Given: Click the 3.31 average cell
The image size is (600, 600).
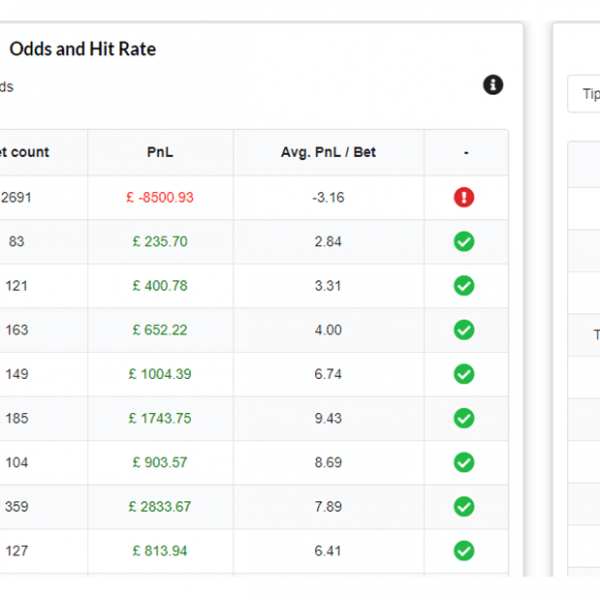Looking at the screenshot, I should [x=328, y=286].
